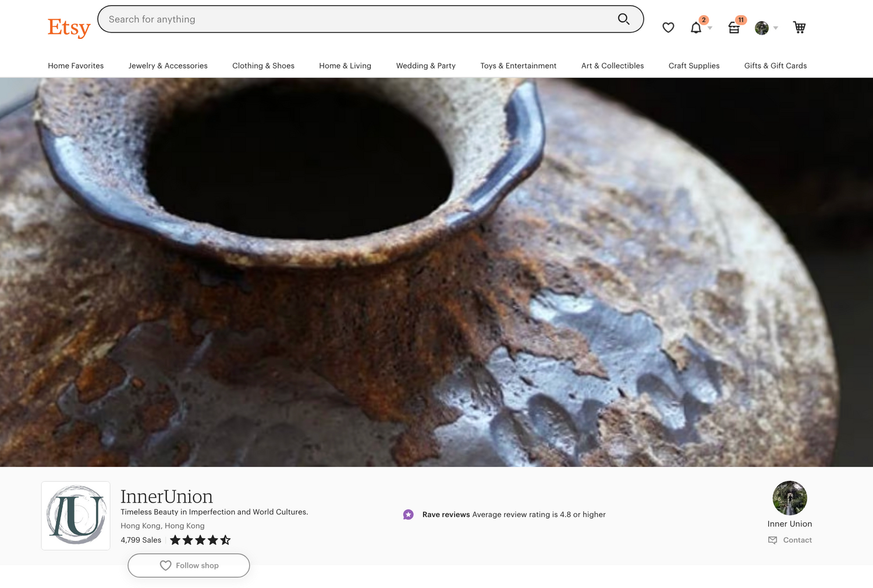Open the notifications bell

tap(696, 27)
